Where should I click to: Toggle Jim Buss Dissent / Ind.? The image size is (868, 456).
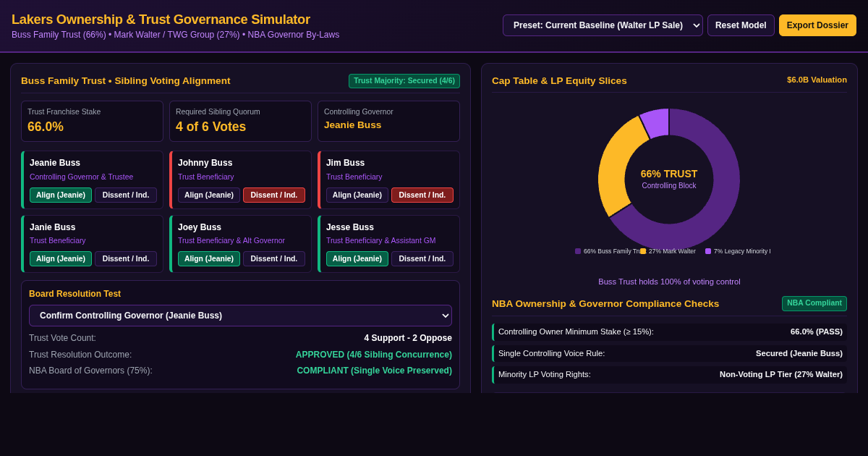click(422, 195)
